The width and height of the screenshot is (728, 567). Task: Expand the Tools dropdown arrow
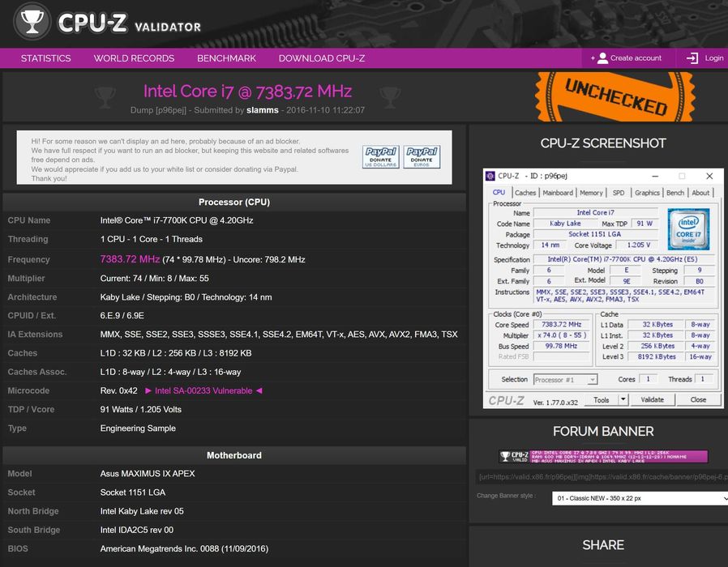[623, 400]
